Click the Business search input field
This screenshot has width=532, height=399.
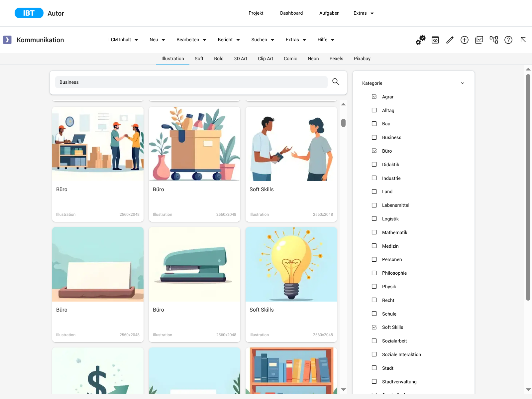point(191,82)
